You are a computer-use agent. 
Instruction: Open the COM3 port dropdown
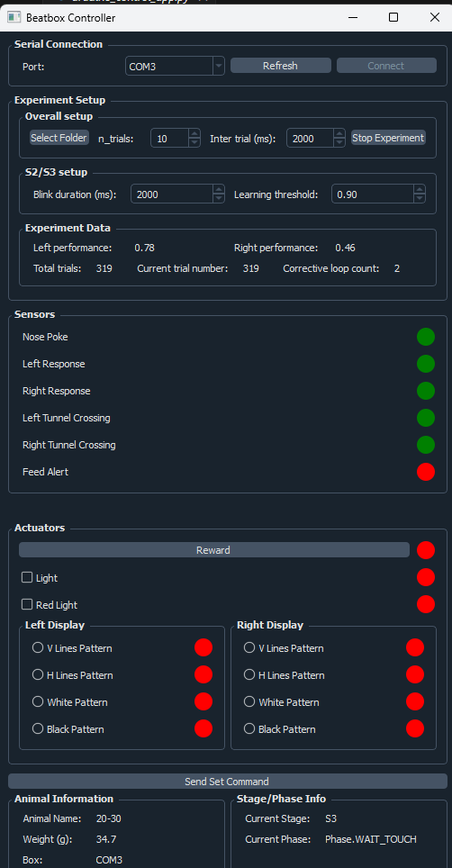click(x=219, y=66)
